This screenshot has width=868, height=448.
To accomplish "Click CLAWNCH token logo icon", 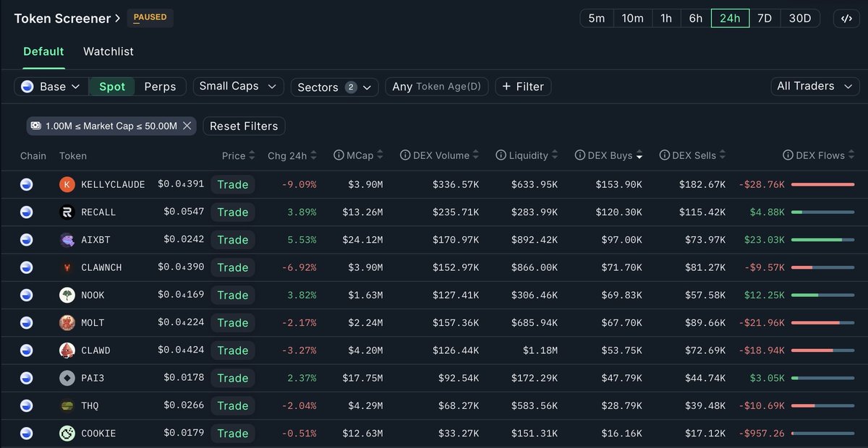I will click(67, 267).
